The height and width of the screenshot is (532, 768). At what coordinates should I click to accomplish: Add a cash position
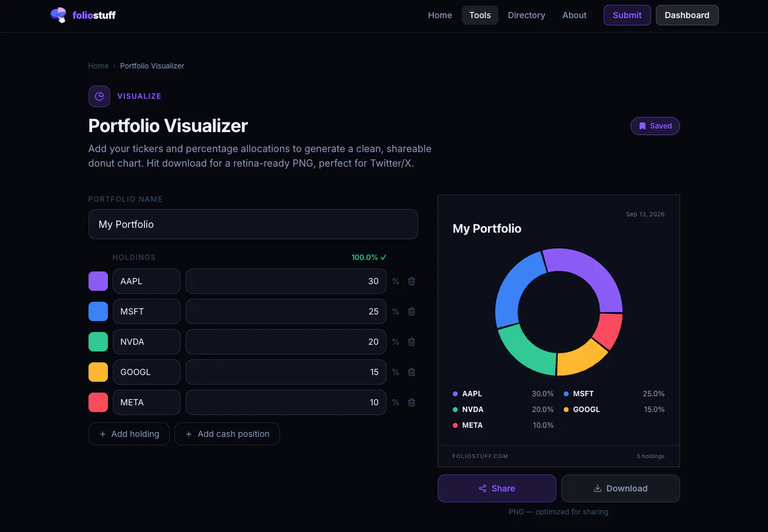coord(227,434)
